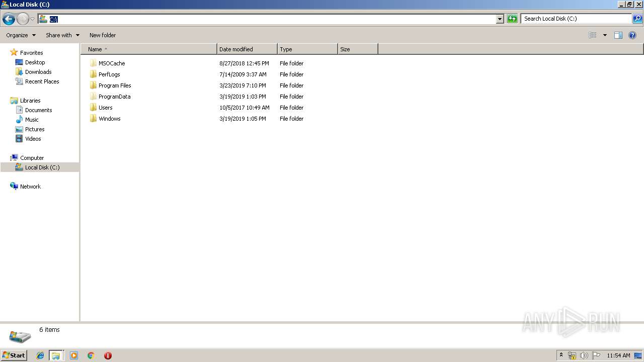Click the network tray icon
Viewport: 644px width, 362px height.
pos(572,355)
